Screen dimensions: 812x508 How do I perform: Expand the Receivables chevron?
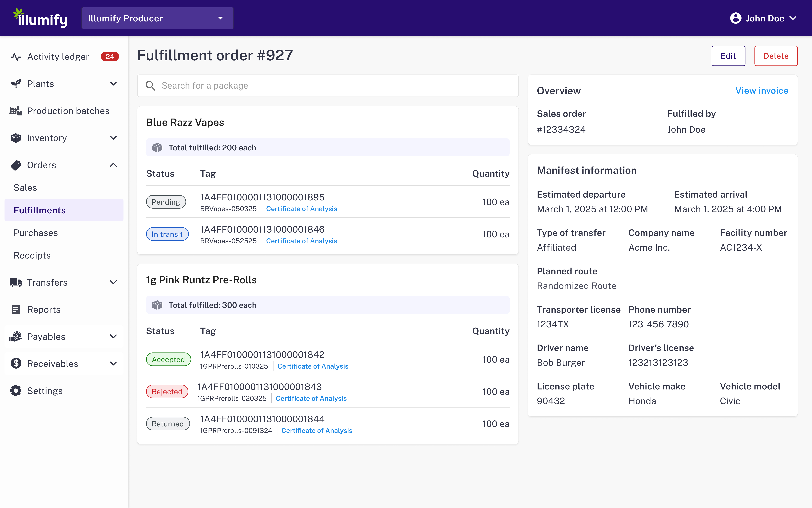click(x=113, y=364)
